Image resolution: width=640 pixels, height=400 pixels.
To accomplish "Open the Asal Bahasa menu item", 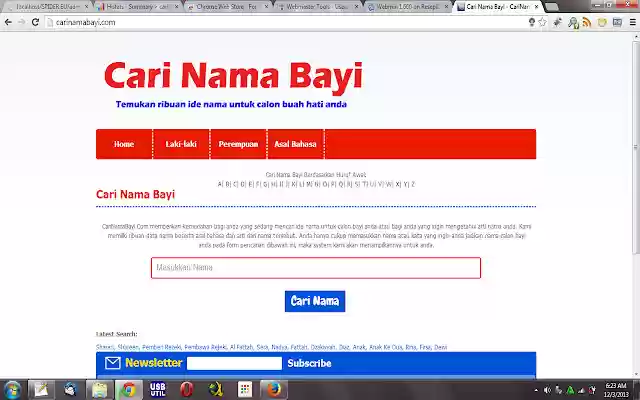I will click(x=296, y=144).
